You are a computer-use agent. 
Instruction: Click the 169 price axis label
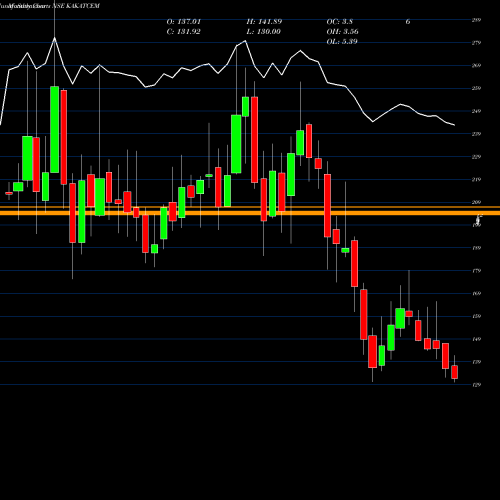(476, 293)
